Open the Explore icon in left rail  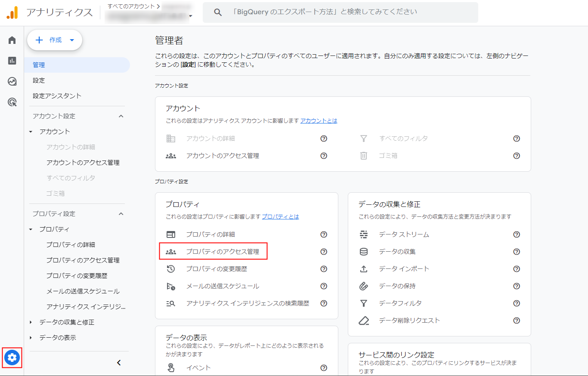click(x=12, y=81)
